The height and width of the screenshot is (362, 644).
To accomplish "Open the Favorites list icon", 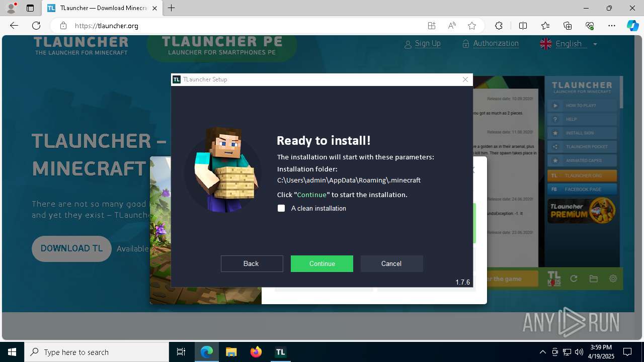I will (x=545, y=26).
